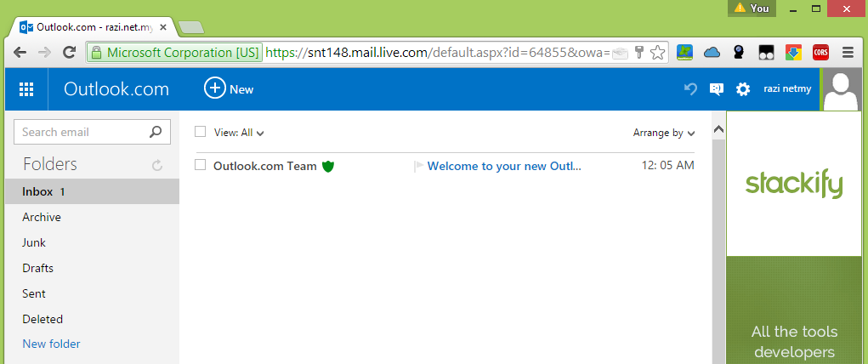
Task: Open the messaging chat icon
Action: tap(717, 89)
